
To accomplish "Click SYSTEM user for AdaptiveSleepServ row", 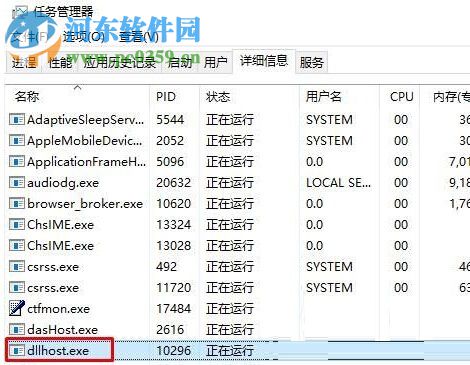I will click(x=329, y=120).
